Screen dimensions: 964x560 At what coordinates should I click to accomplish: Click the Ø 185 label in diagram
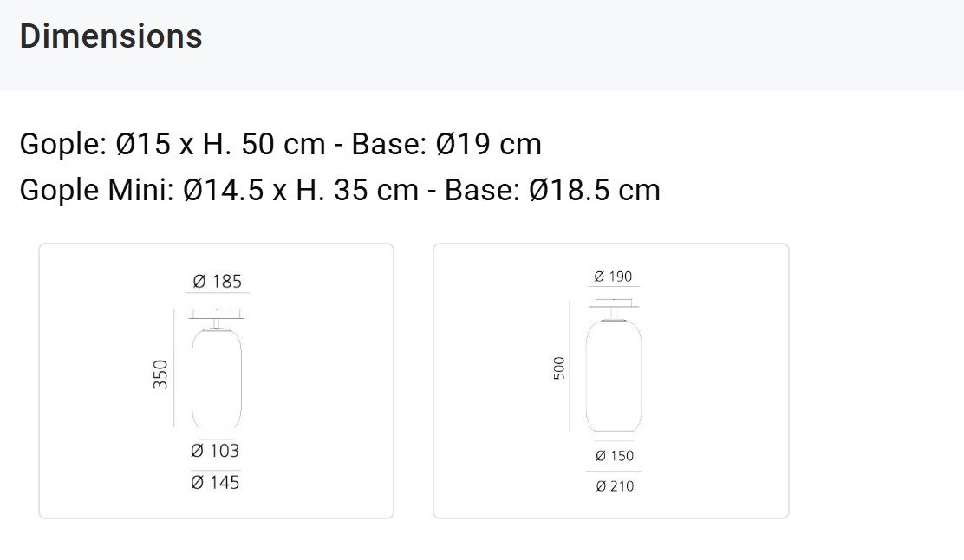pyautogui.click(x=217, y=282)
